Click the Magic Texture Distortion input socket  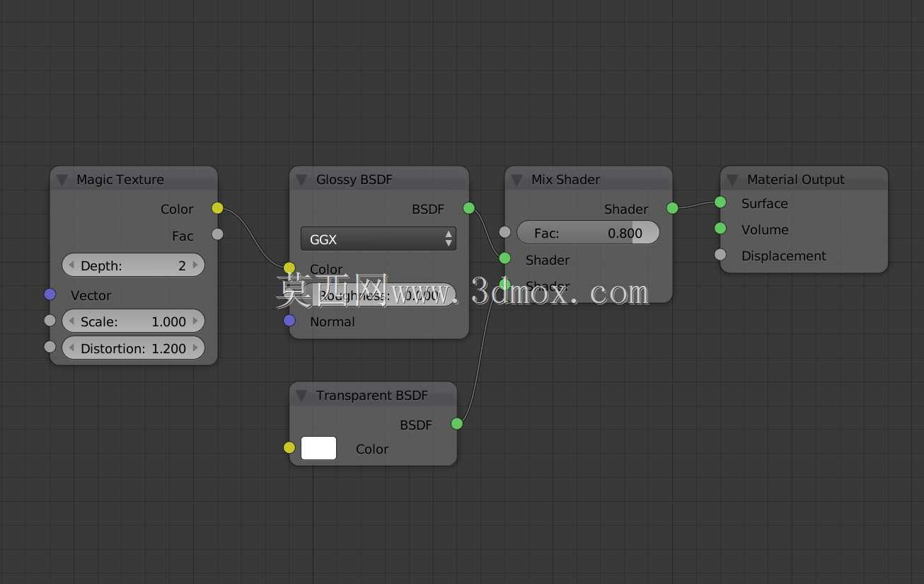pos(50,347)
